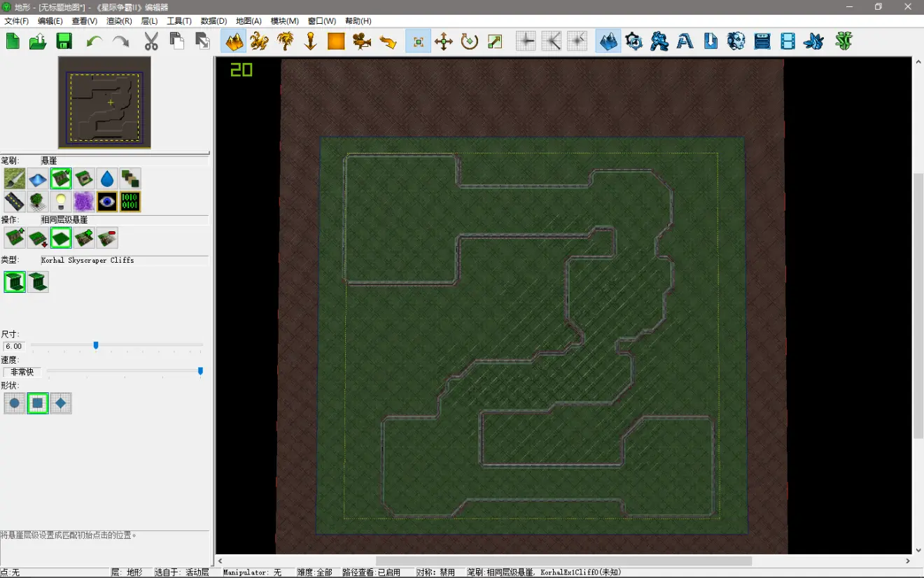Switch to the Doodads palm tree layer
Viewport: 924px width, 578px height.
286,41
